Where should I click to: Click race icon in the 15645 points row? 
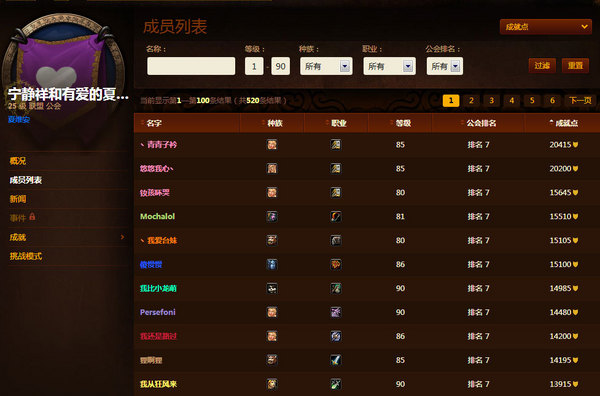(x=272, y=192)
